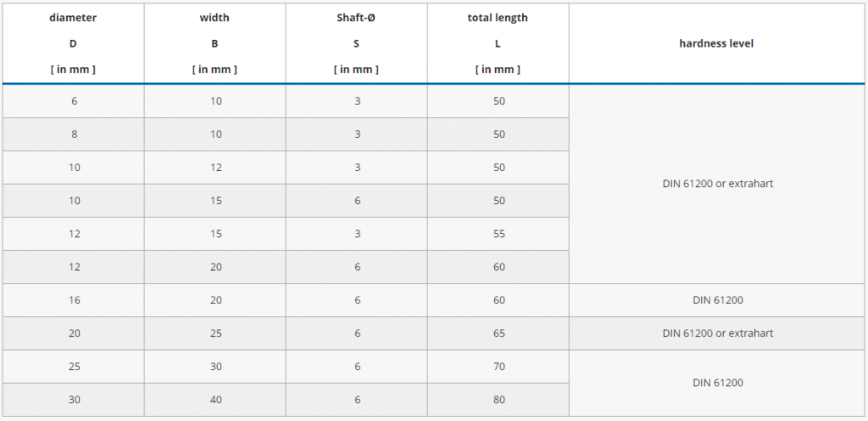Select the diameter 25 cell
The width and height of the screenshot is (868, 421).
click(x=75, y=366)
